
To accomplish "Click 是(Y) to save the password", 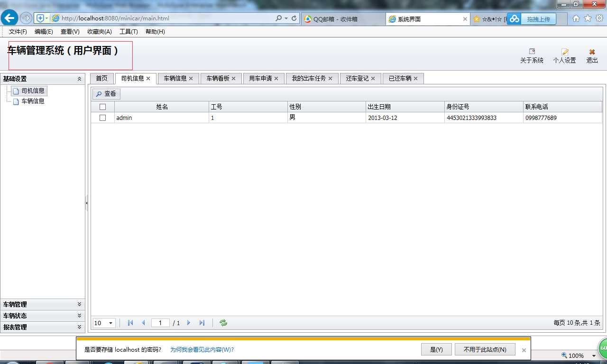I will [x=436, y=349].
